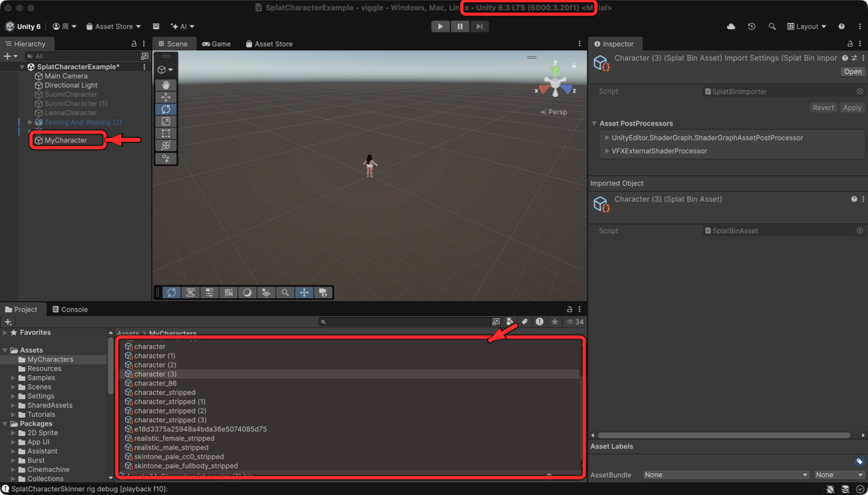Click the Step frame button
Image resolution: width=868 pixels, height=495 pixels.
coord(479,26)
